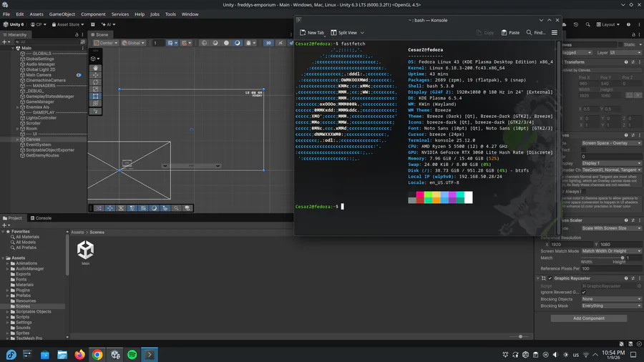644x362 pixels.
Task: Open Center pivot mode dropdown
Action: pos(106,43)
